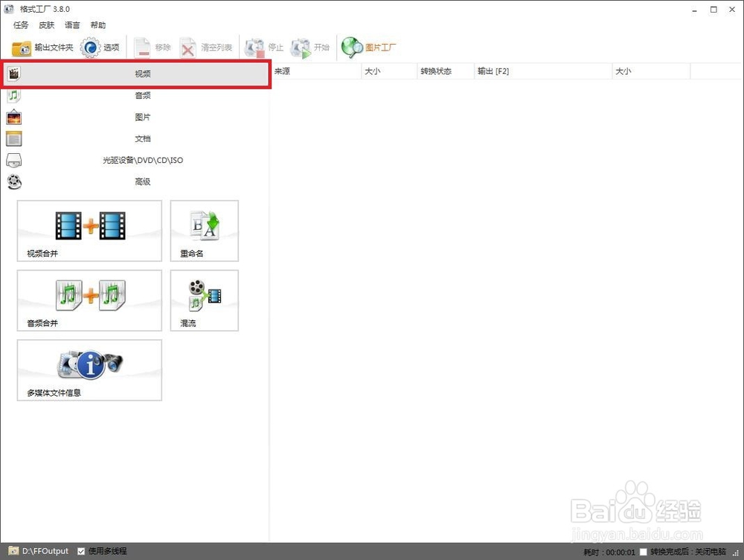Screen dimensions: 744x560
Task: Click the 音频 music note icon
Action: coord(13,95)
